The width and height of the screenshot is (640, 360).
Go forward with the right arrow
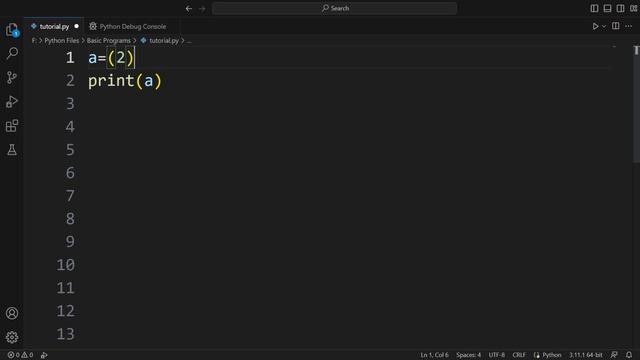(x=202, y=8)
